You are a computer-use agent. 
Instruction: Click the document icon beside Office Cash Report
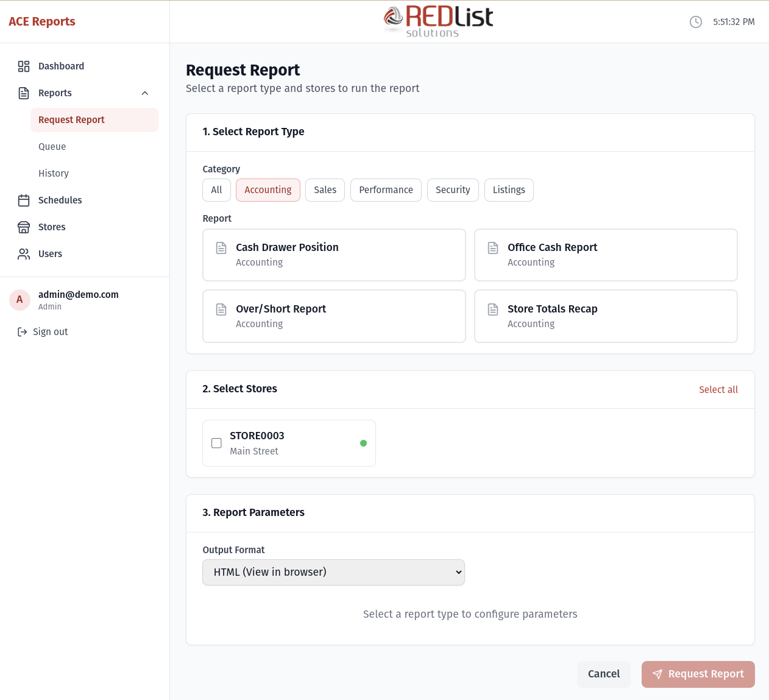click(x=492, y=247)
